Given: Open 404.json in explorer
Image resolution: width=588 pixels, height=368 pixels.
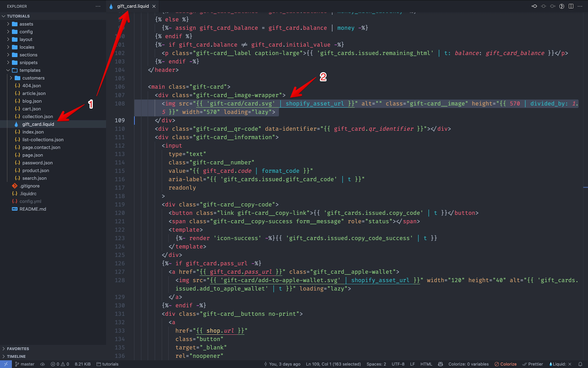Looking at the screenshot, I should click(x=53, y=86).
